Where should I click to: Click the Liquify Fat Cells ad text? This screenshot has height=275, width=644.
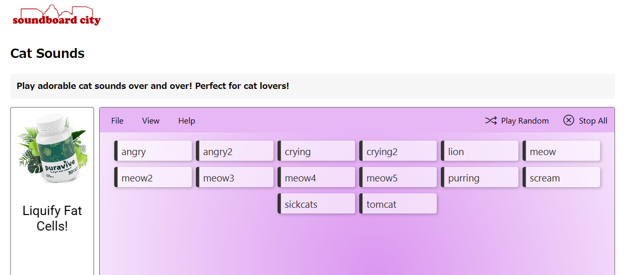[52, 218]
